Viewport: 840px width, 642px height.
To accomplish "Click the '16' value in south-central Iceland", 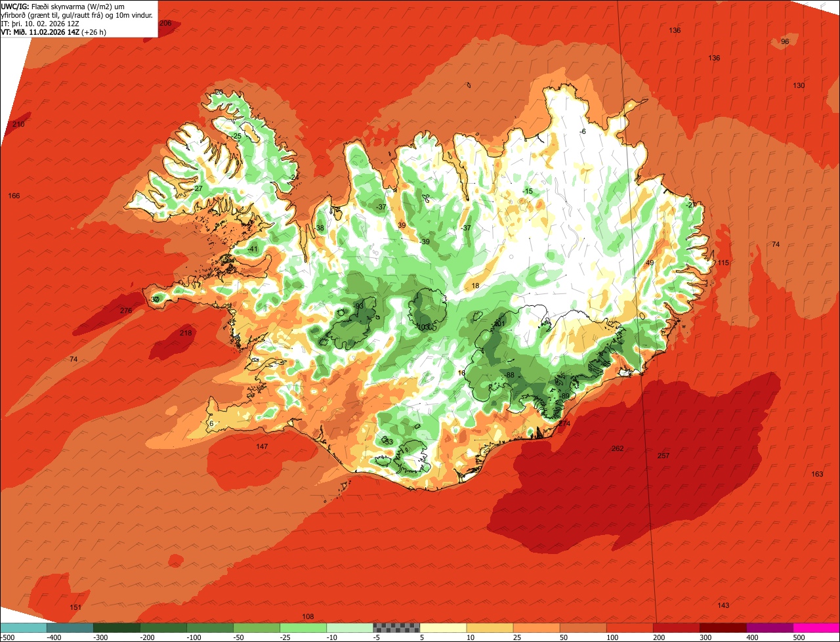I will pos(461,373).
